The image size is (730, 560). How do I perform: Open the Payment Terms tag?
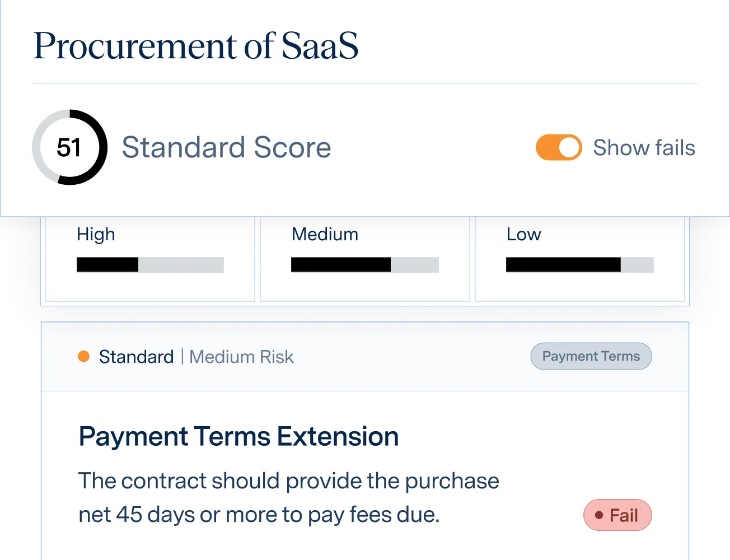tap(591, 356)
